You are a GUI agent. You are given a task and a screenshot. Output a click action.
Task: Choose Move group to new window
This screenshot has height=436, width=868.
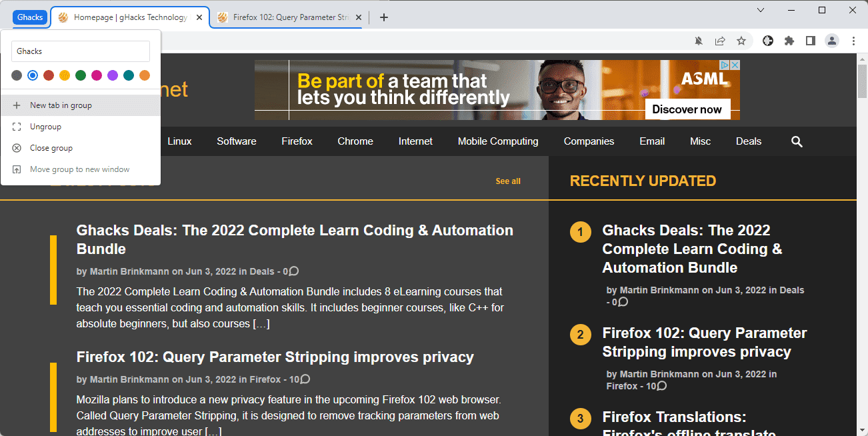click(81, 169)
